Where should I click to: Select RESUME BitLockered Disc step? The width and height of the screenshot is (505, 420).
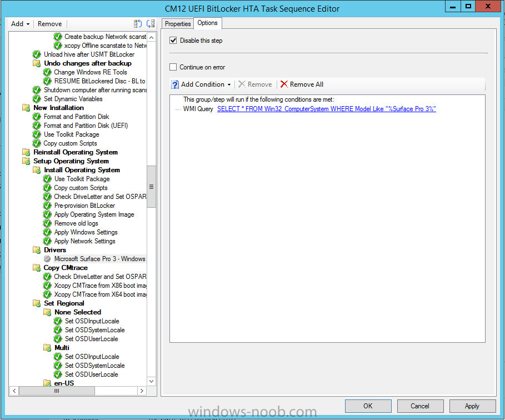click(x=100, y=81)
